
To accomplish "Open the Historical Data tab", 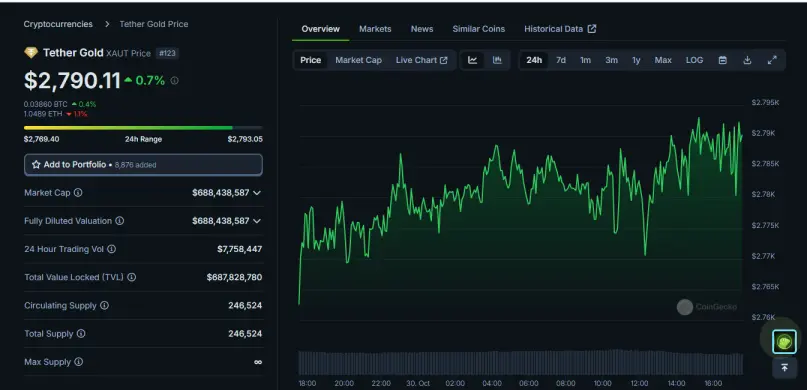I will point(560,29).
